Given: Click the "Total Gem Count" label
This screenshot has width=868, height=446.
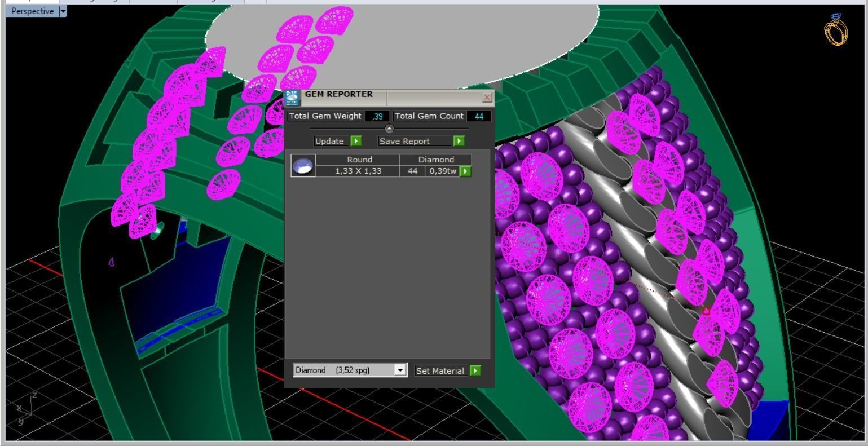Looking at the screenshot, I should click(429, 116).
